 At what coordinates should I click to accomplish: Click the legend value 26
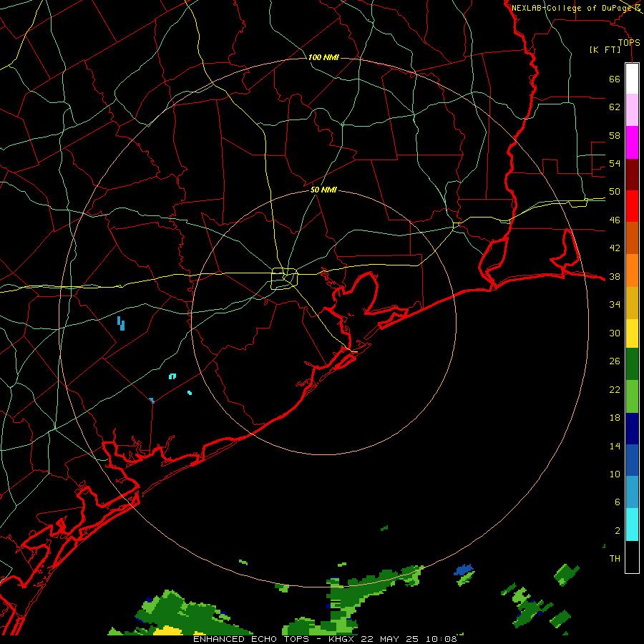[615, 361]
